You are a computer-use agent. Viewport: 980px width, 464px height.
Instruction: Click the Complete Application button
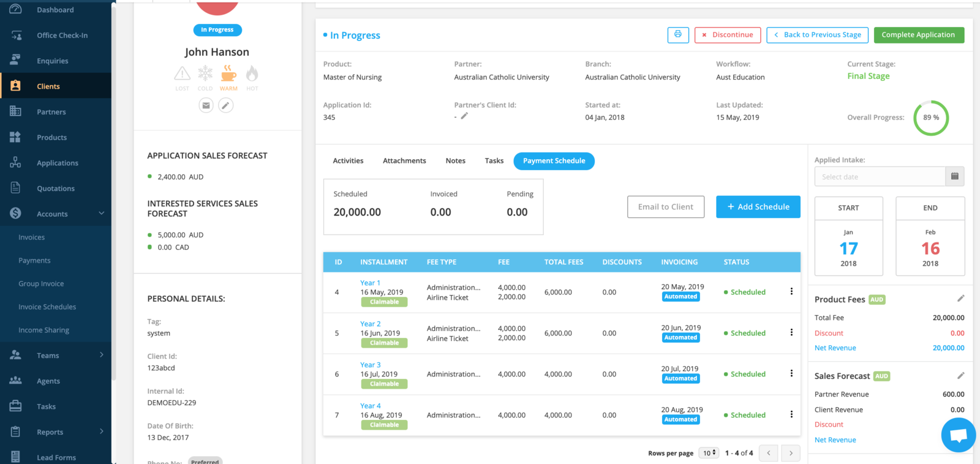point(918,35)
